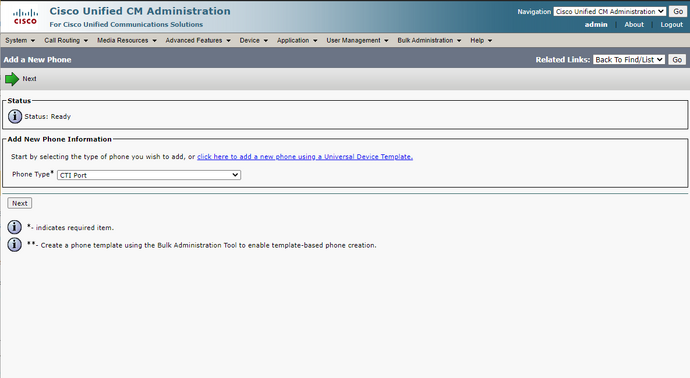The height and width of the screenshot is (378, 690).
Task: Open the User Management menu
Action: tap(357, 40)
